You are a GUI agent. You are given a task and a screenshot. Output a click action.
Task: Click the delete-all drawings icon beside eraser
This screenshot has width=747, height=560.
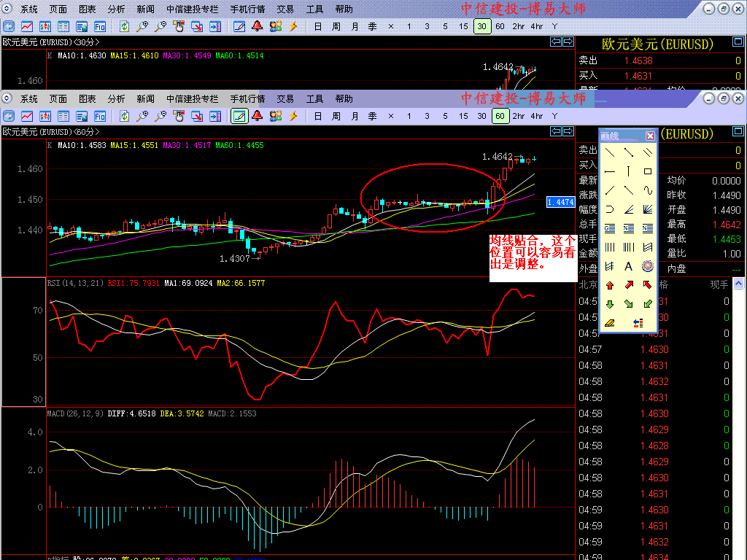(638, 323)
